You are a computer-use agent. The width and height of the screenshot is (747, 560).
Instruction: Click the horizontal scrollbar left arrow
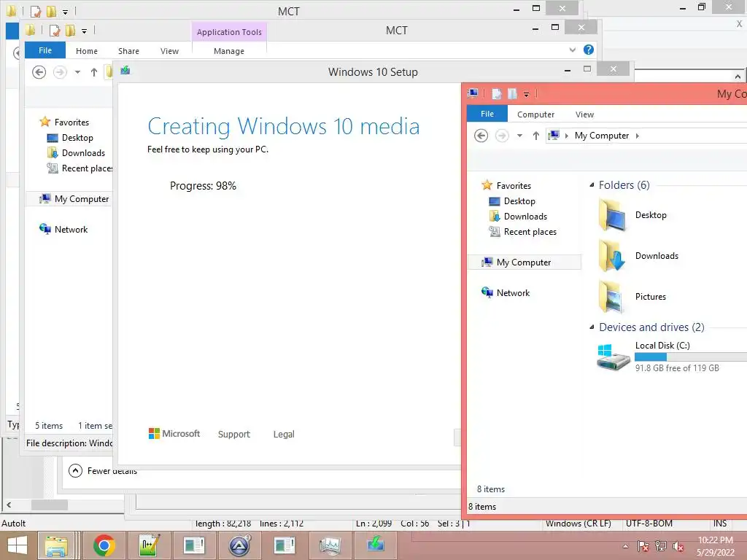[x=9, y=505]
